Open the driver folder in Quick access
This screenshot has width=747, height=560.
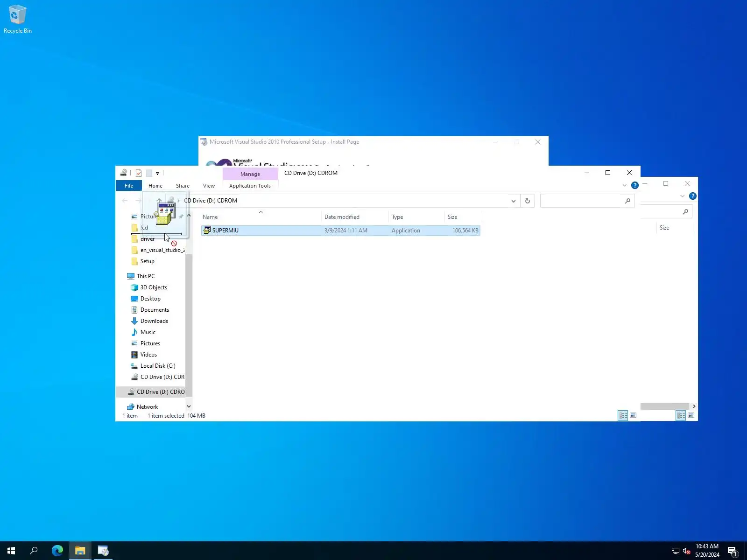point(148,239)
